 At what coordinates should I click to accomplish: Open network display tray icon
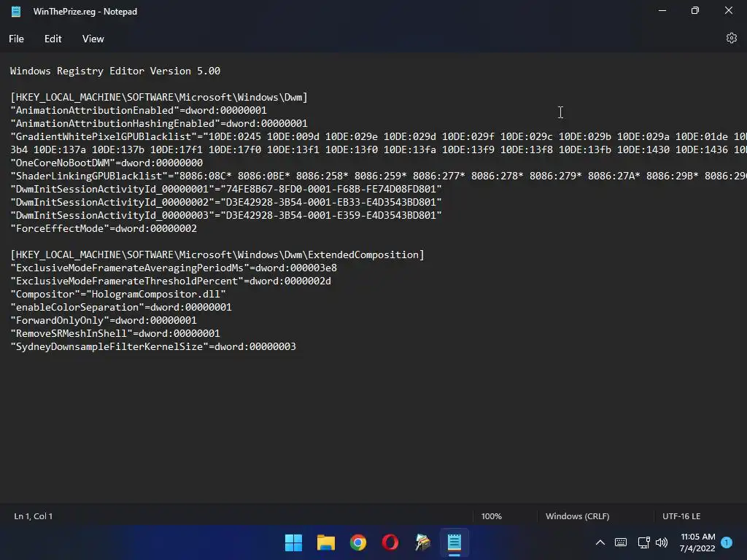(643, 542)
